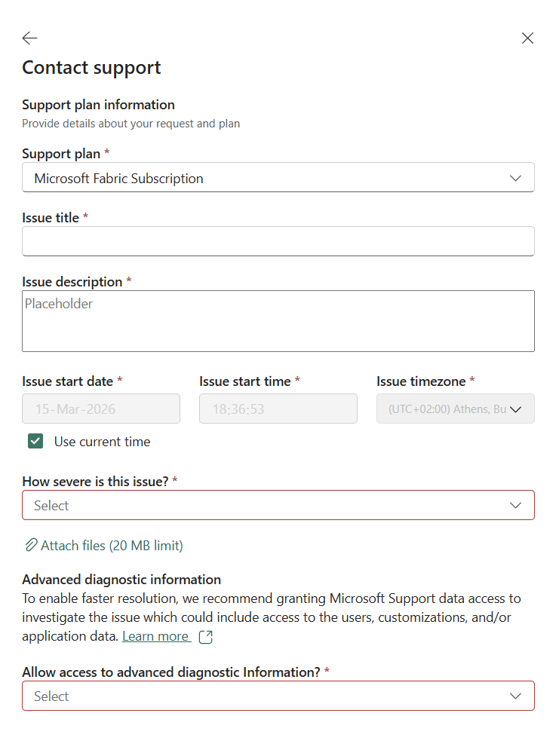Screen dimensions: 556x756
Task: Click the diagnostic access dropdown chevron
Action: click(515, 696)
